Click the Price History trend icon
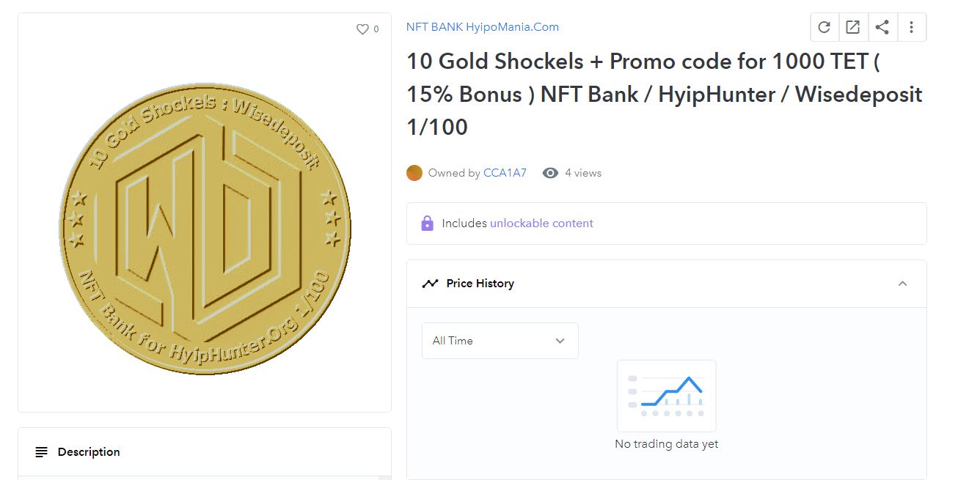Image resolution: width=980 pixels, height=480 pixels. (x=430, y=284)
